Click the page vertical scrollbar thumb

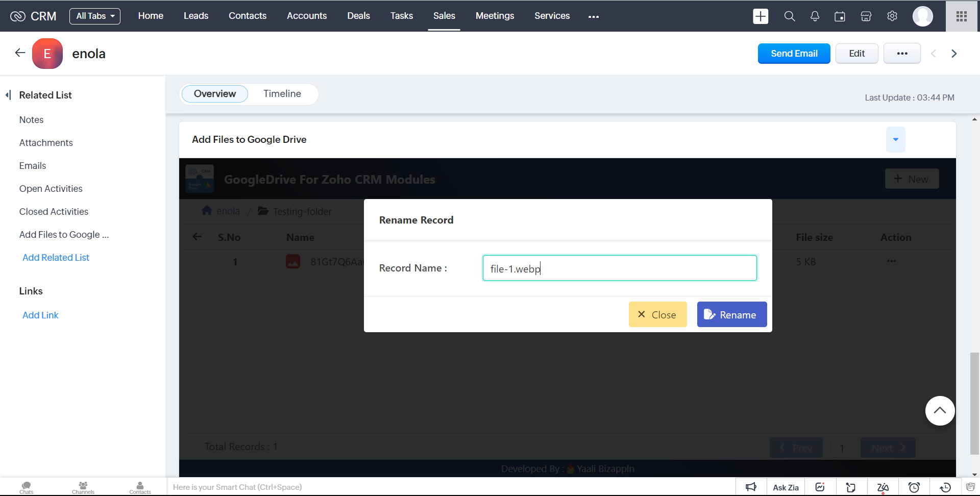click(x=974, y=403)
